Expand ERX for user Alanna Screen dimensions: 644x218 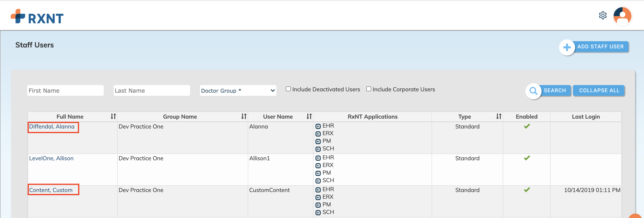318,134
